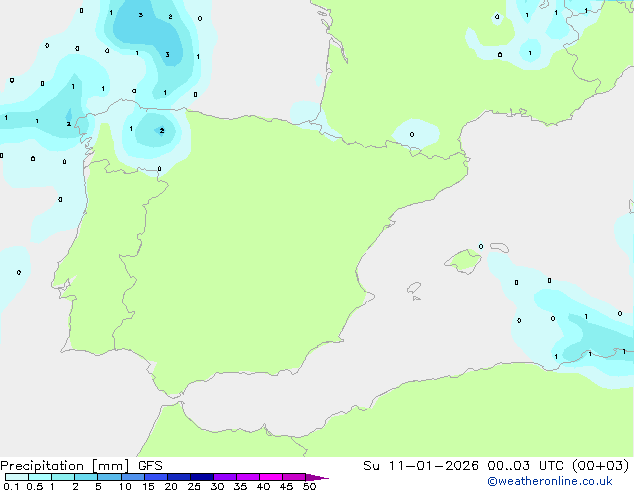Select the 0.5–1 mm legend color swatch
This screenshot has height=490, width=634.
[x=40, y=477]
